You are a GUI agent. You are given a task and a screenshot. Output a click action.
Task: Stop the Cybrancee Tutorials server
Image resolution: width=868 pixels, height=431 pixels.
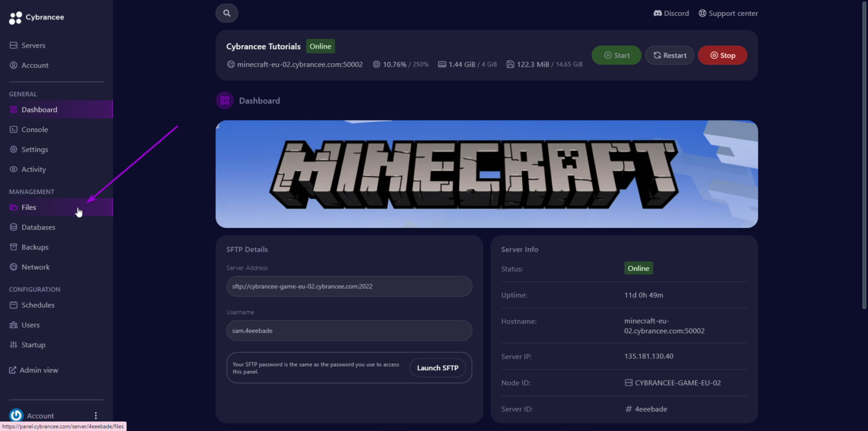coord(722,55)
